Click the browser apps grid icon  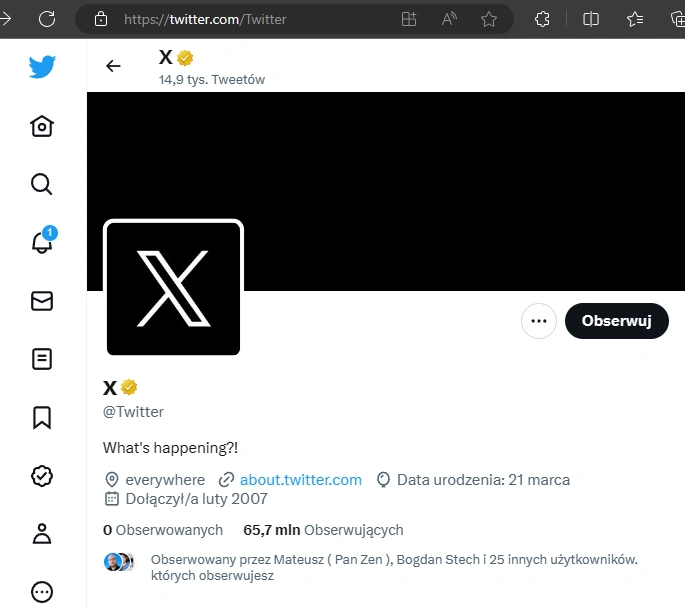click(x=409, y=19)
